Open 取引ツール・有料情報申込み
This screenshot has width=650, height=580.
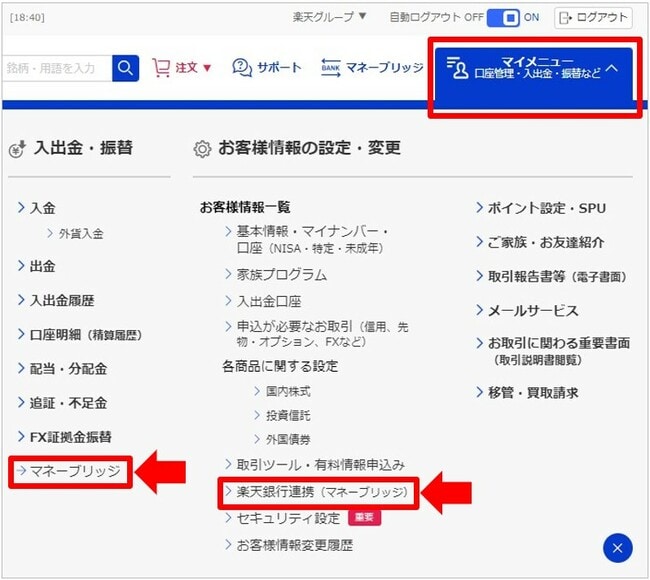click(x=320, y=465)
